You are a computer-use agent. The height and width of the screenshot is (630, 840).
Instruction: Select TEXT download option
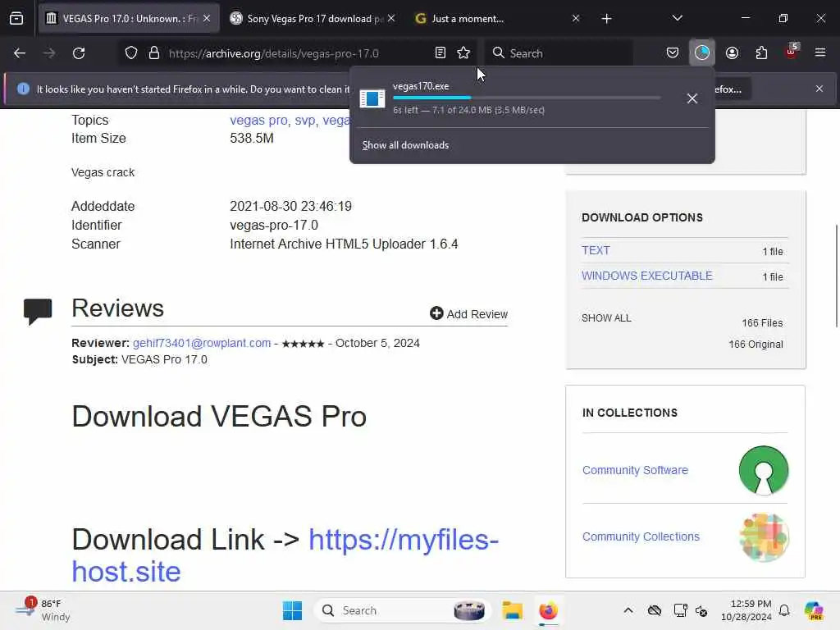[596, 250]
